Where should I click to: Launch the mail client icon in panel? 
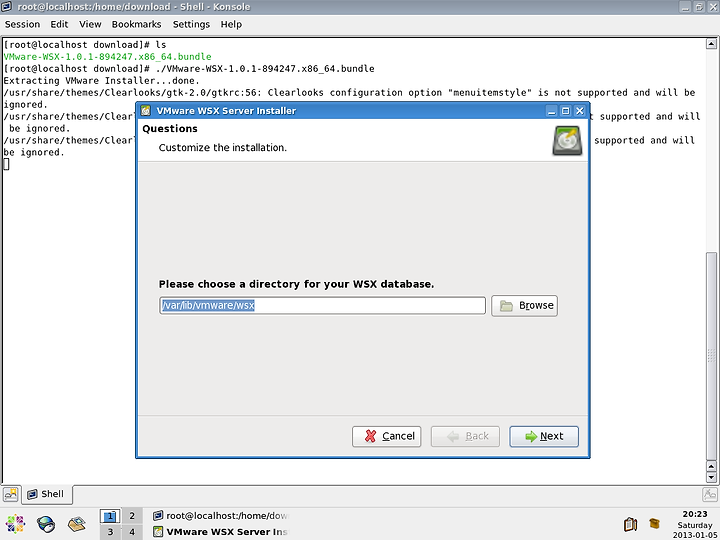77,524
